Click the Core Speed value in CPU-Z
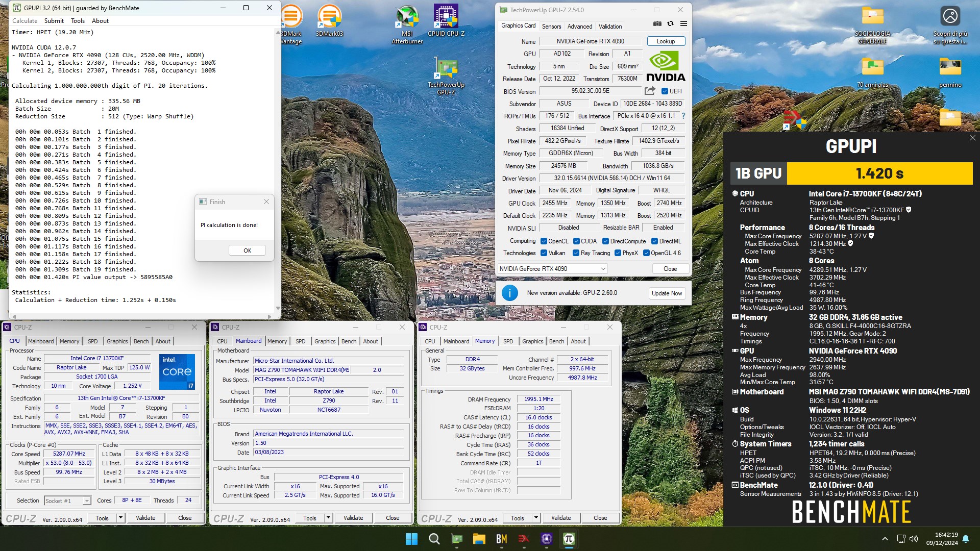The width and height of the screenshot is (980, 551). (69, 454)
